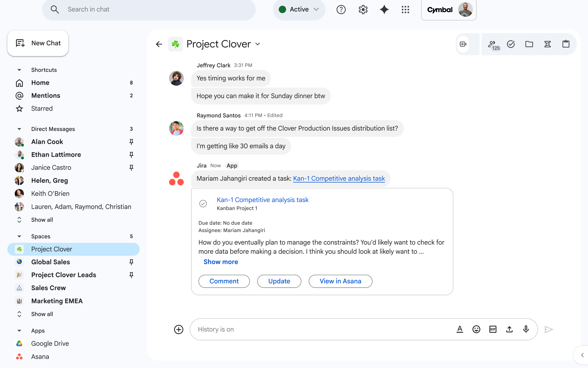This screenshot has width=588, height=368.
Task: Go back with the arrow icon
Action: (x=159, y=44)
